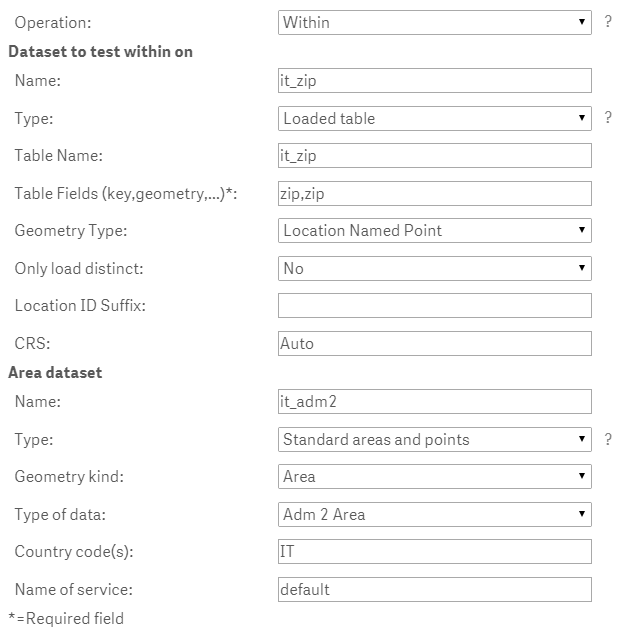Click the help question mark beside Operation
Image resolution: width=619 pixels, height=638 pixels.
[x=608, y=21]
